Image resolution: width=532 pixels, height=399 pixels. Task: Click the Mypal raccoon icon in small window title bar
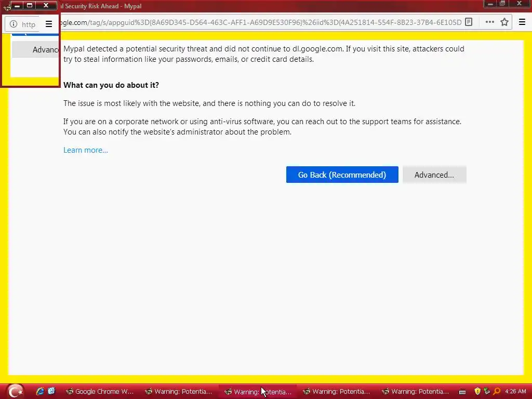click(7, 7)
